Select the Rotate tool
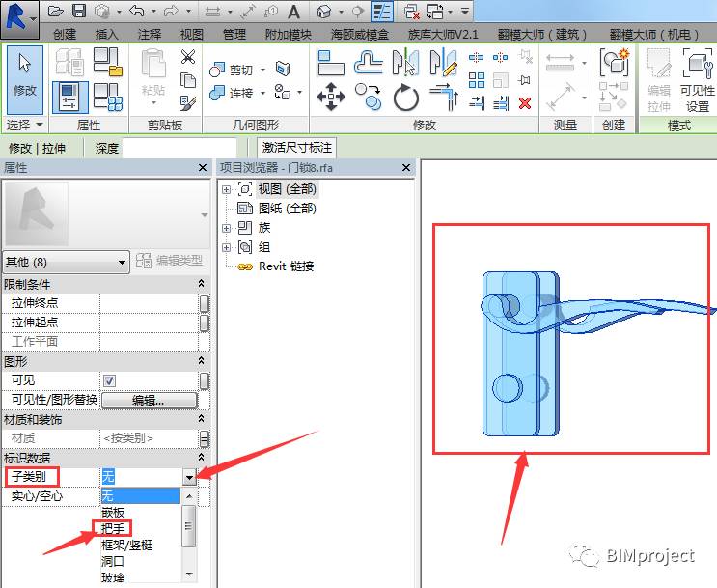Screen dimensions: 717x588 [x=405, y=97]
